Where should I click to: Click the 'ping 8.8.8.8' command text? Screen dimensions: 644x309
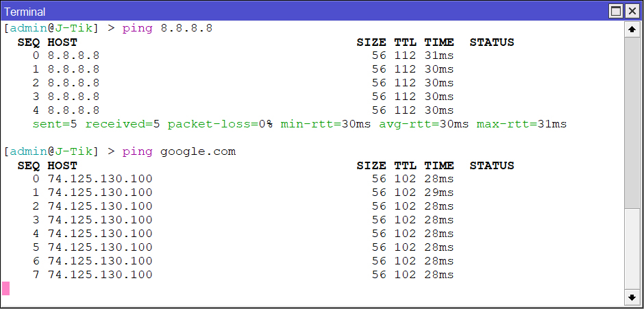[x=167, y=28]
